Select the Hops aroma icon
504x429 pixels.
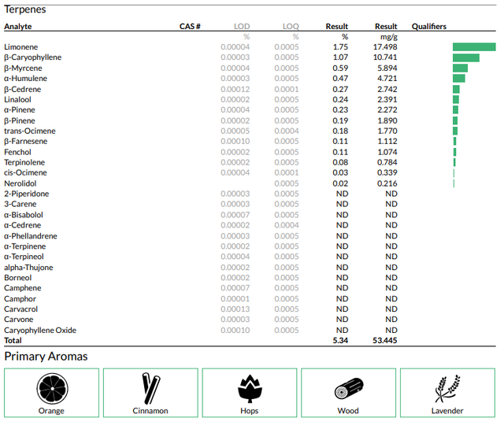coord(250,388)
